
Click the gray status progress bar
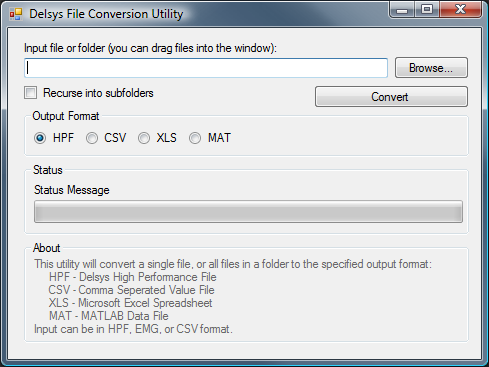point(248,211)
